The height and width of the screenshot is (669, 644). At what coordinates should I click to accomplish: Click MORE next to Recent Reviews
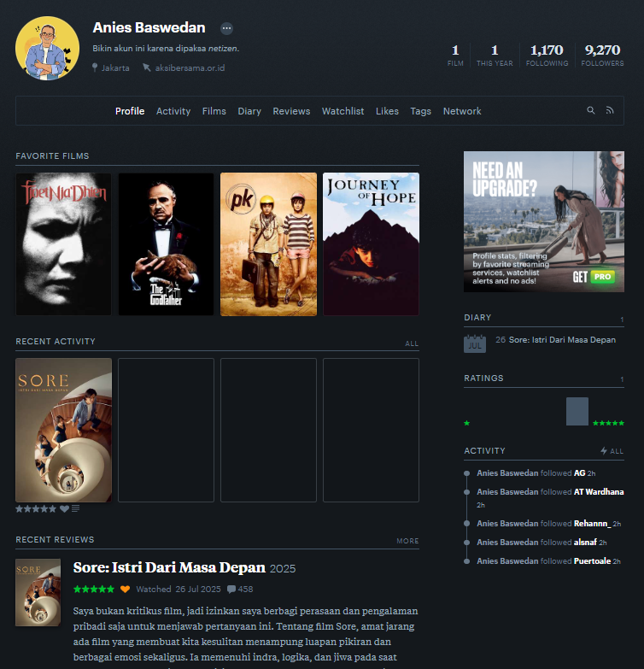click(407, 541)
